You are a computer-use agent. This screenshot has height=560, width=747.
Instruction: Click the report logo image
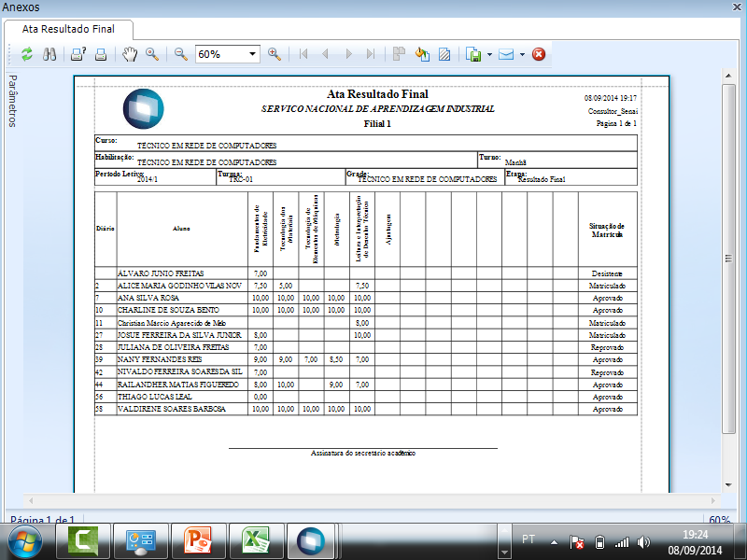(144, 108)
